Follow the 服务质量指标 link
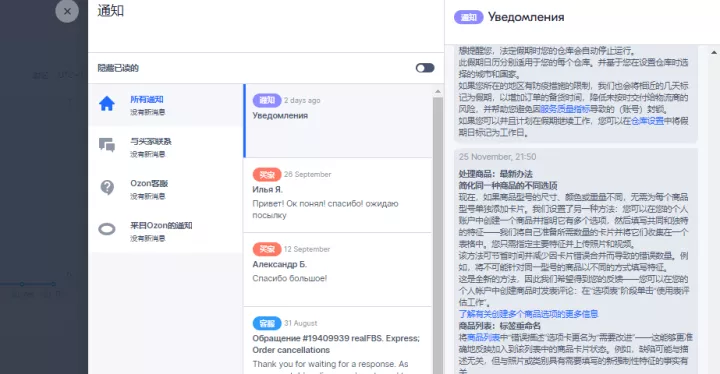This screenshot has width=720, height=374. tap(565, 109)
